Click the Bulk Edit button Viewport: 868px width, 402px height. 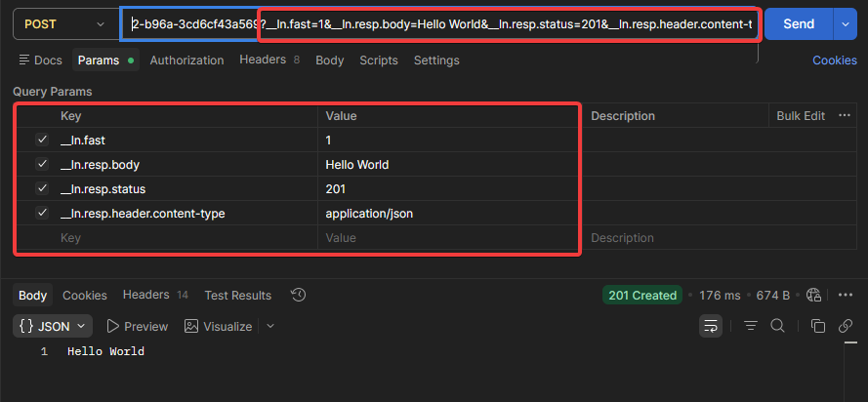pyautogui.click(x=800, y=116)
